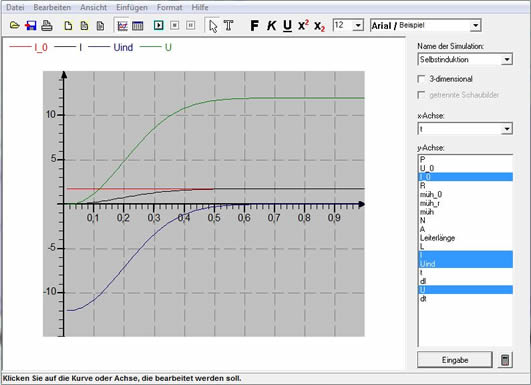
Task: Apply superscript x² formatting
Action: (303, 25)
